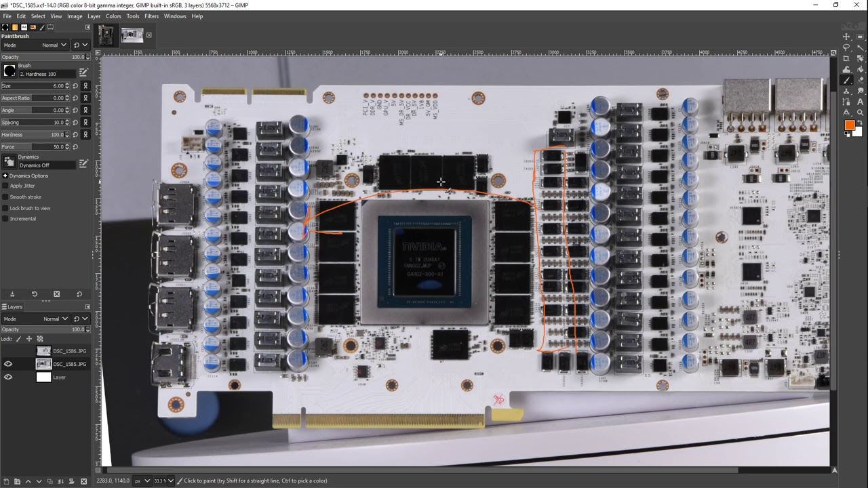The width and height of the screenshot is (868, 488).
Task: Hide the Layer named Layer
Action: click(x=8, y=377)
